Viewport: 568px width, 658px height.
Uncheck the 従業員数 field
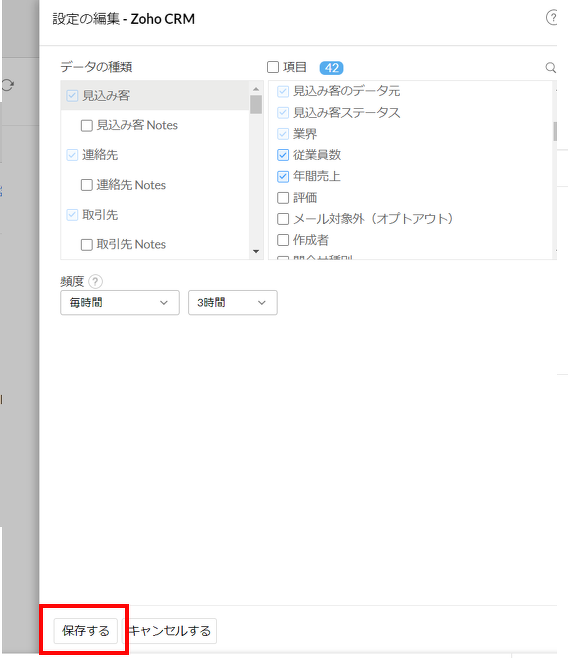pos(283,155)
